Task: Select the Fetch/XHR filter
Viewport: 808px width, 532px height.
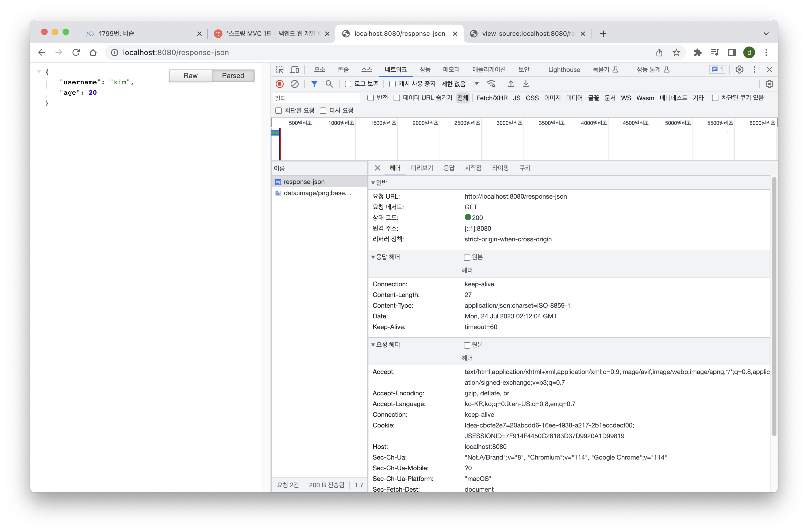Action: click(492, 98)
